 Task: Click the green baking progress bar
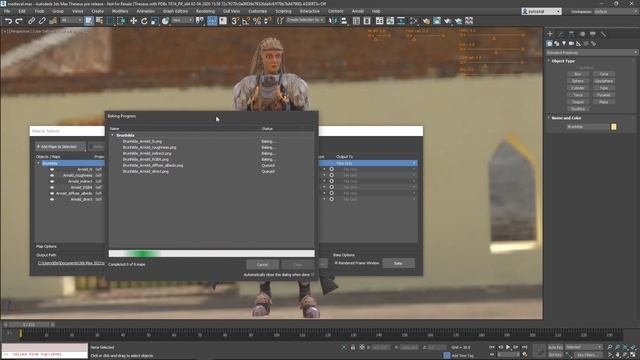211,253
